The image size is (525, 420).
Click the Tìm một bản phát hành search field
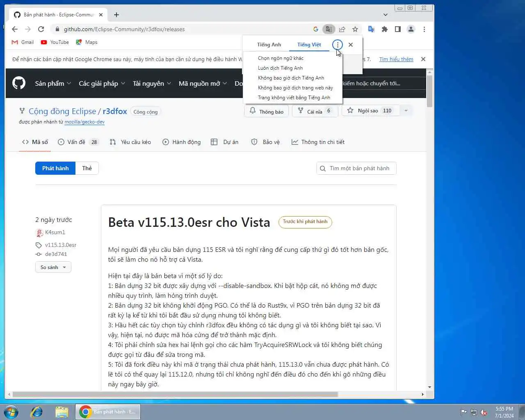pyautogui.click(x=356, y=168)
